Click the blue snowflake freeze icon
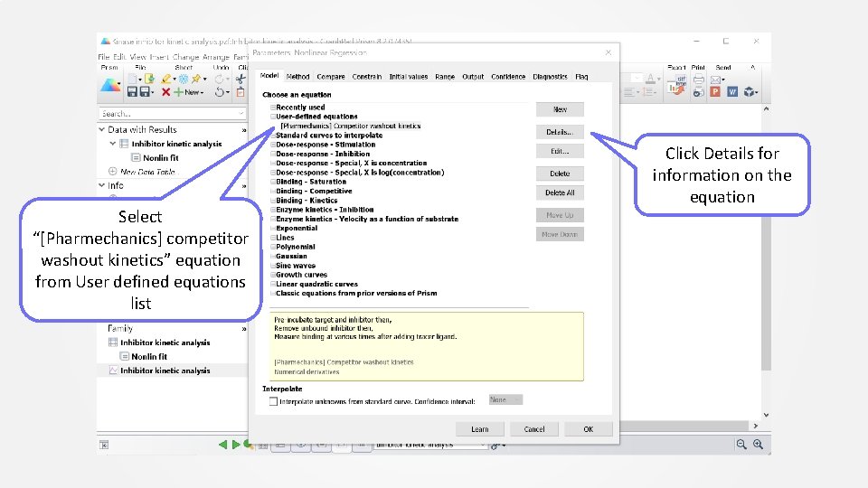This screenshot has width=868, height=488. pyautogui.click(x=184, y=80)
